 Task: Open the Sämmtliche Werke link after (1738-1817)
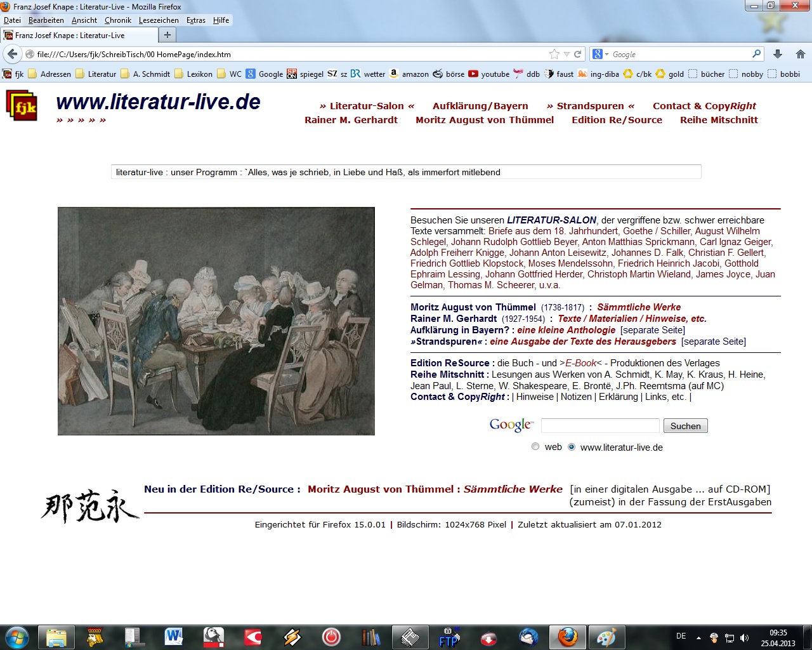tap(639, 307)
